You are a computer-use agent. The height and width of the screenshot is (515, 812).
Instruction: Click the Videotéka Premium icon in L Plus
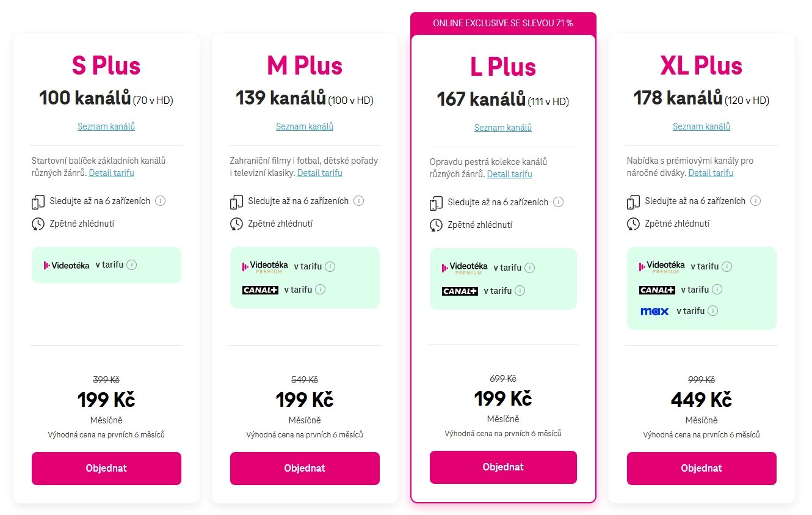464,267
